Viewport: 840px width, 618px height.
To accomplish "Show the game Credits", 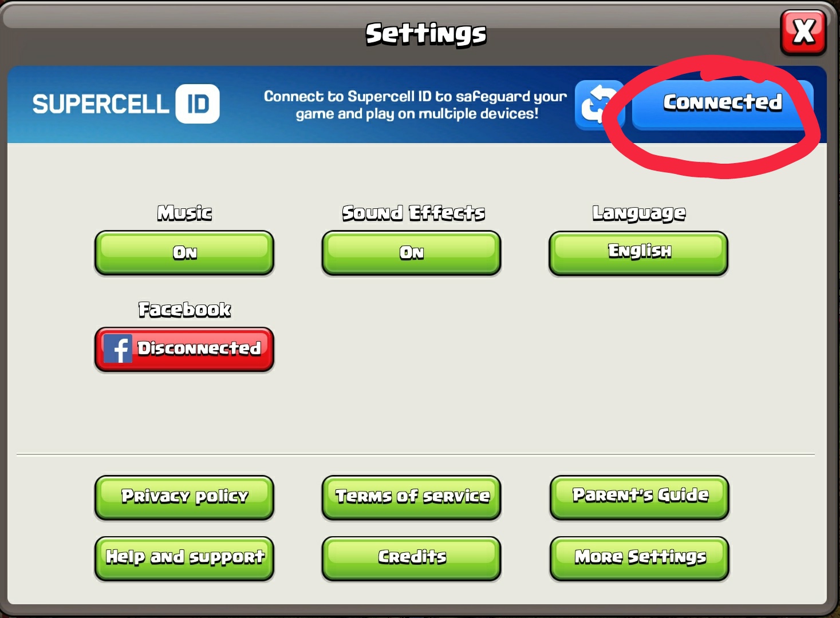I will 411,558.
